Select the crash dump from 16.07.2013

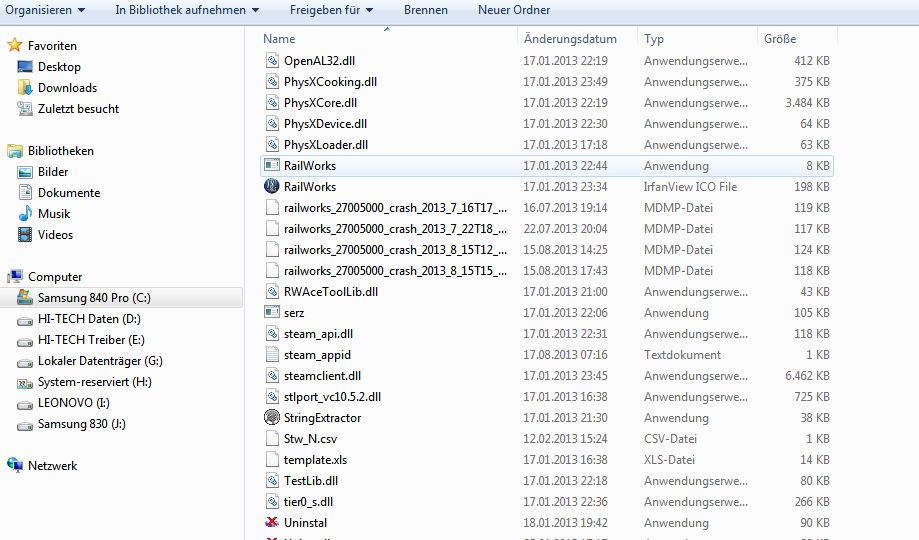[x=396, y=208]
